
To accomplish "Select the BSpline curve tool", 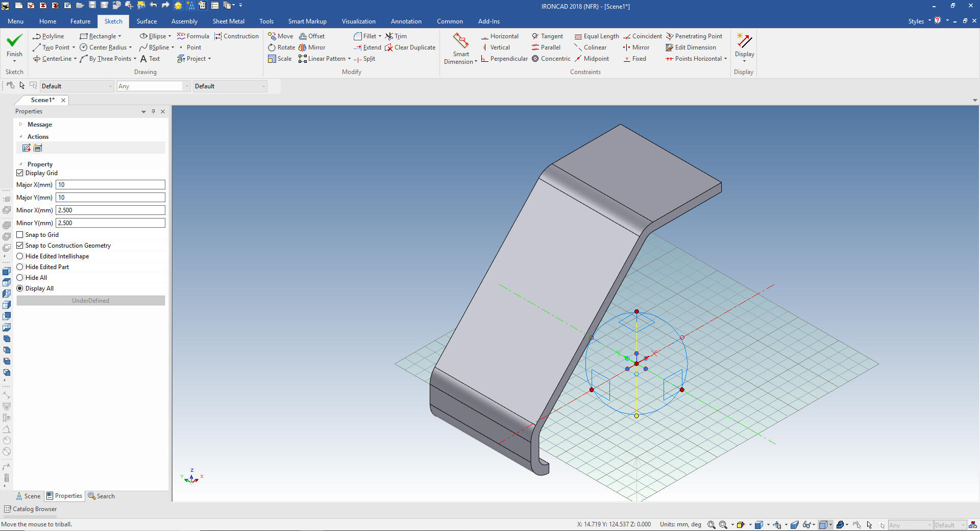I will pyautogui.click(x=154, y=47).
